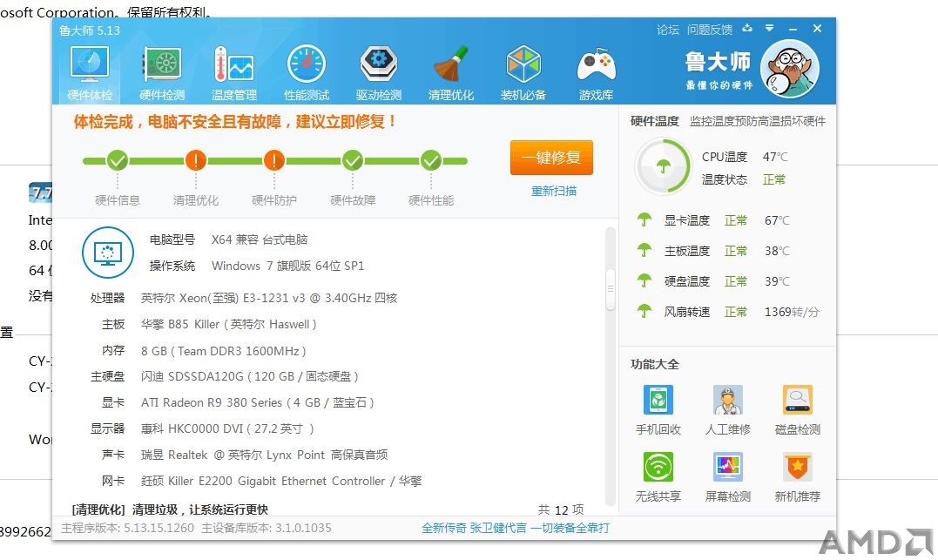Screen dimensions: 938x560
Task: Click the 内存 8 GB Team DDR3 row
Action: point(204,351)
